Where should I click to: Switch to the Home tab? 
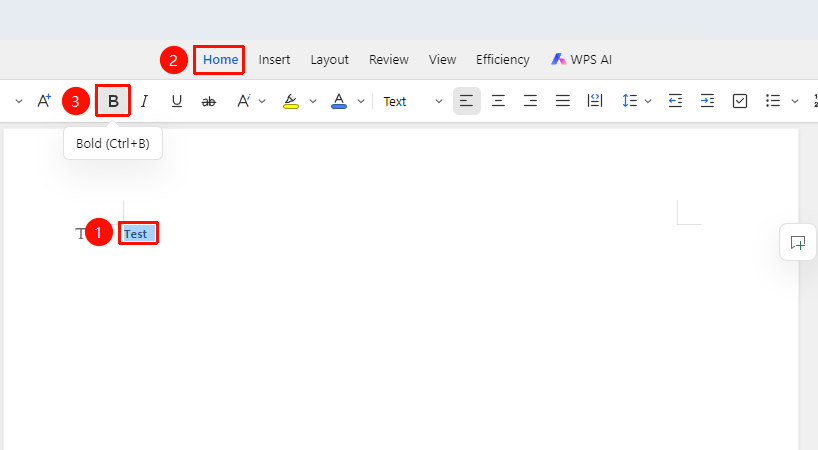[220, 59]
